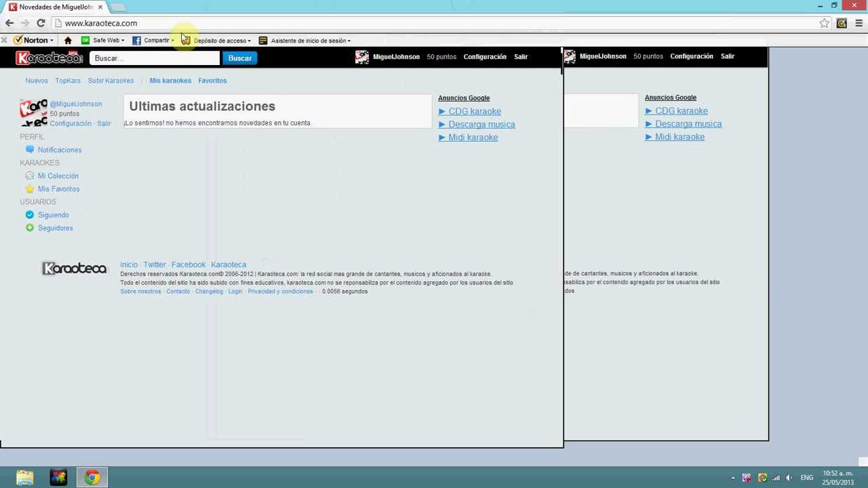The width and height of the screenshot is (868, 488).
Task: Open Descarga musica ad link on left page
Action: point(481,125)
